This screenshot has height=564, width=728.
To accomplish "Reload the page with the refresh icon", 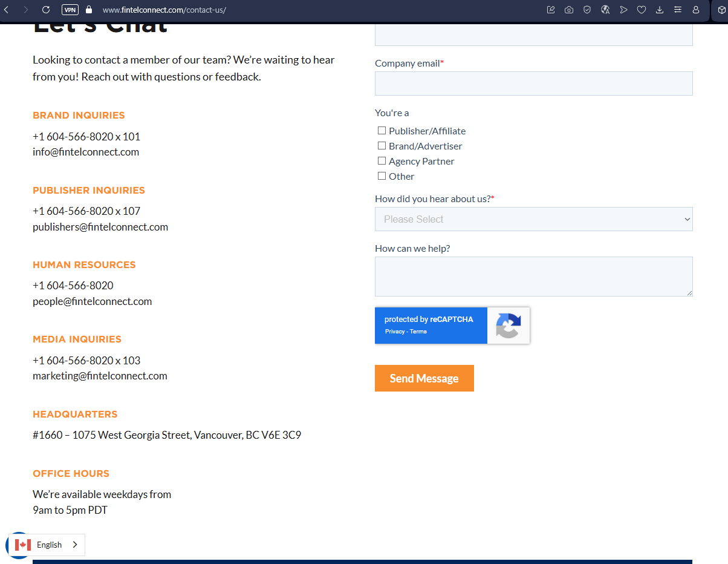I will click(46, 10).
